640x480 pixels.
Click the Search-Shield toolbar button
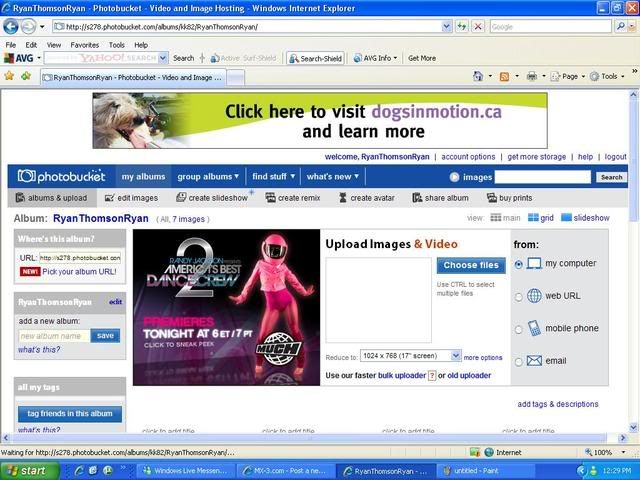tap(316, 58)
